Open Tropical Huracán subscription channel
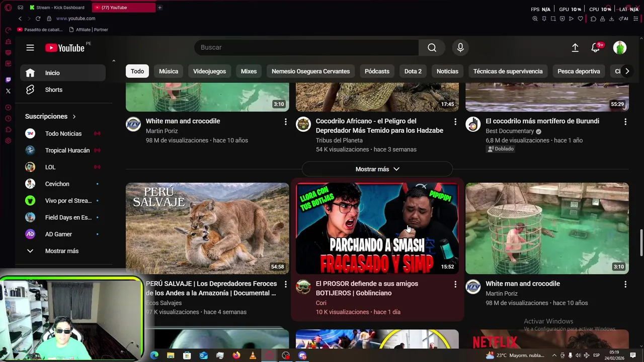The image size is (644, 362). (63, 150)
